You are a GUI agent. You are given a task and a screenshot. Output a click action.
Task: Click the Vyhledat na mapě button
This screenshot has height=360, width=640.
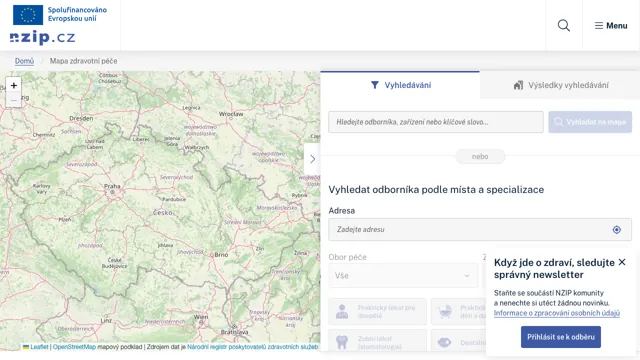[x=590, y=122]
